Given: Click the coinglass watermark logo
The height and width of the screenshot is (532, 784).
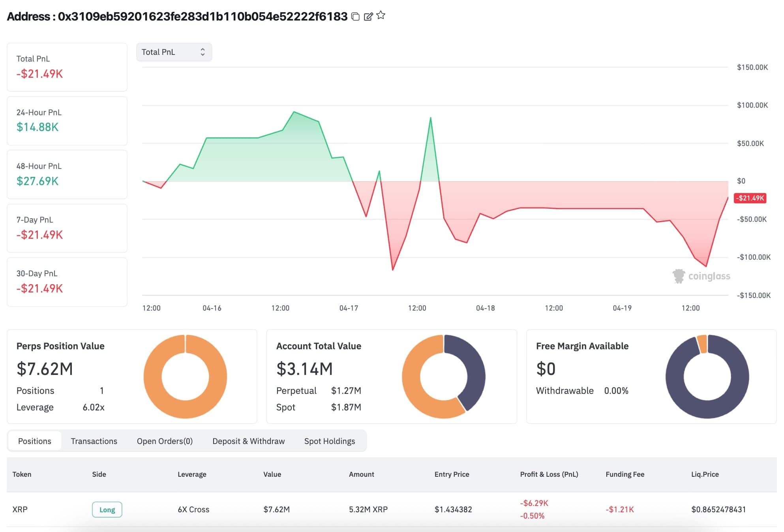Looking at the screenshot, I should coord(701,276).
